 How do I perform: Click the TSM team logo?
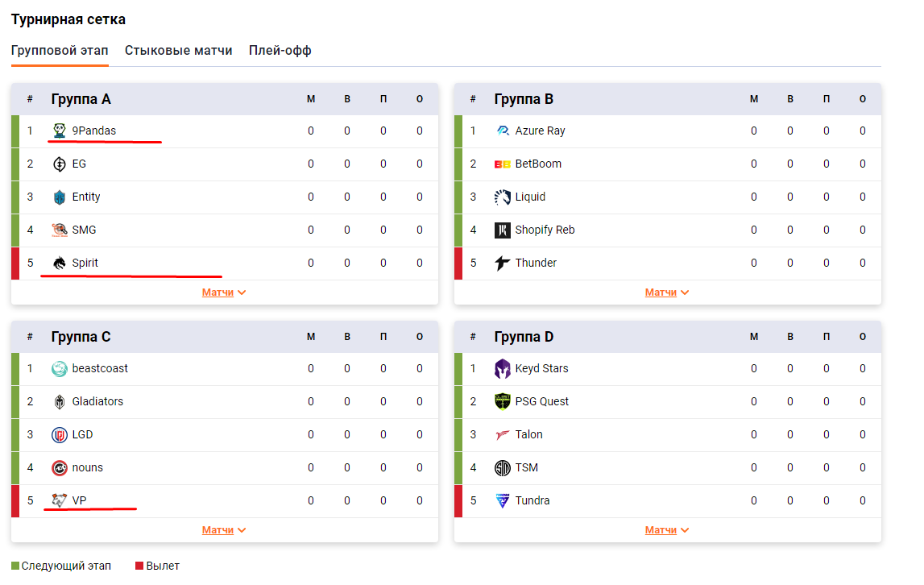click(x=503, y=467)
